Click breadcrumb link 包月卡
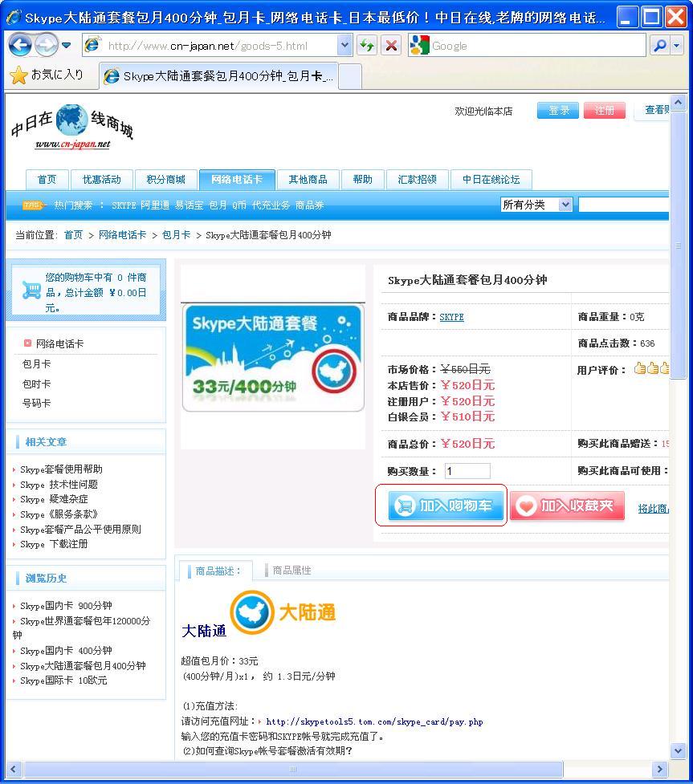Image resolution: width=693 pixels, height=784 pixels. pyautogui.click(x=176, y=235)
